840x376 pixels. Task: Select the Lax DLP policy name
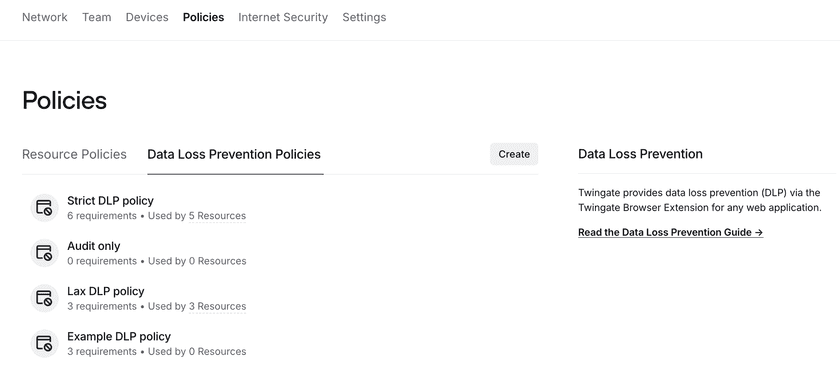click(x=106, y=291)
